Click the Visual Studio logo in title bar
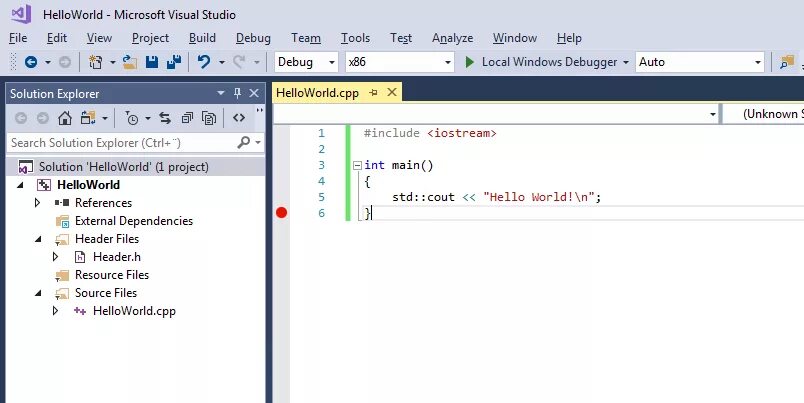 22,14
